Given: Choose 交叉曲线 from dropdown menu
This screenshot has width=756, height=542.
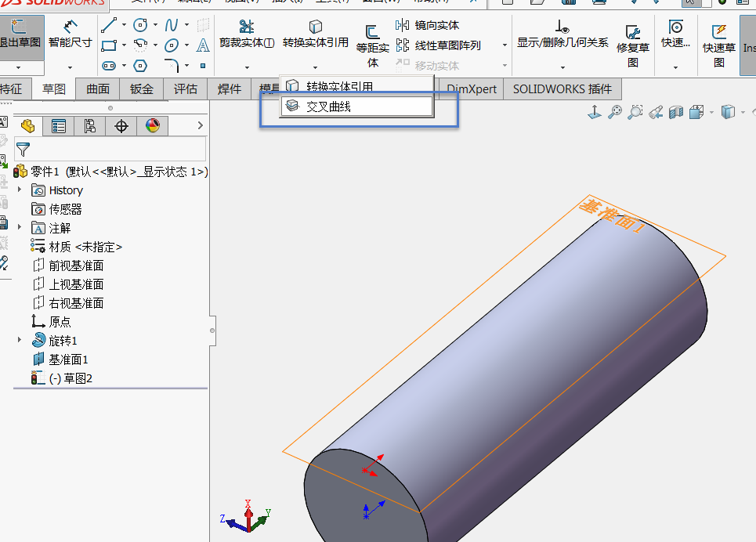Looking at the screenshot, I should pos(356,106).
